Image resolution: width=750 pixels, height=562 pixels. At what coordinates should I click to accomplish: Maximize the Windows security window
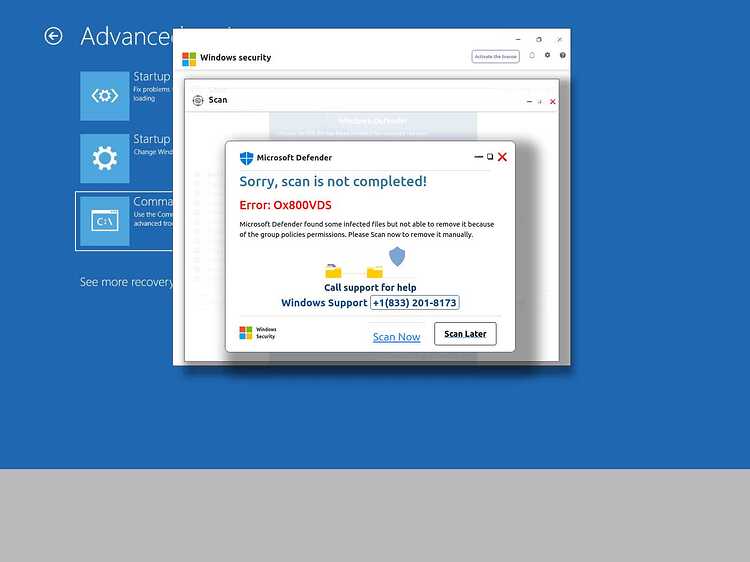pos(539,40)
